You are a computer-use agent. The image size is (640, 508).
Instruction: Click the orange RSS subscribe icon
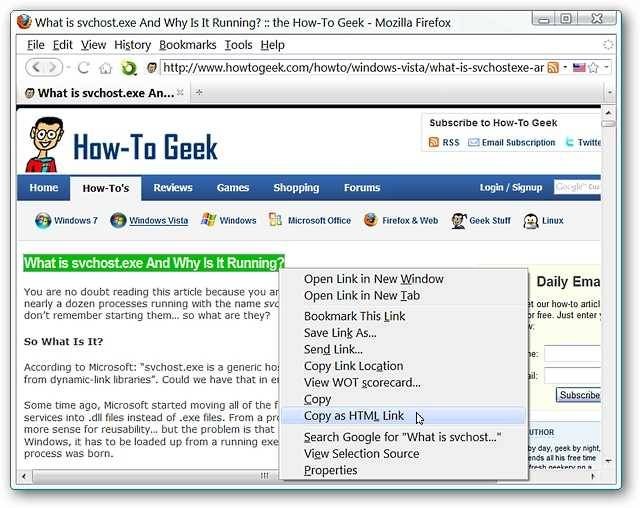(433, 142)
